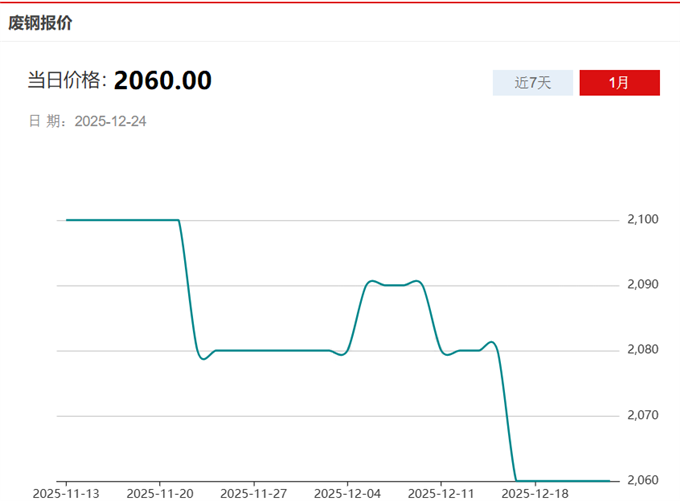This screenshot has height=501, width=680.
Task: Select the red 1月 range tab
Action: pyautogui.click(x=619, y=83)
